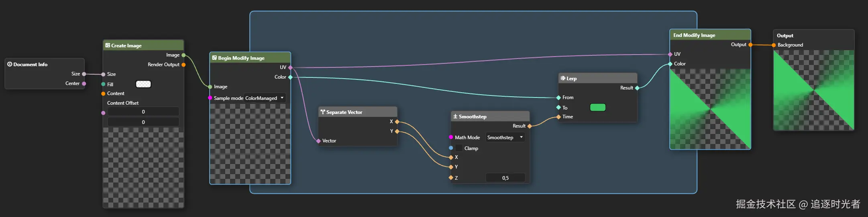Click the Size output socket on Document Info
Image resolution: width=868 pixels, height=217 pixels.
coord(84,74)
